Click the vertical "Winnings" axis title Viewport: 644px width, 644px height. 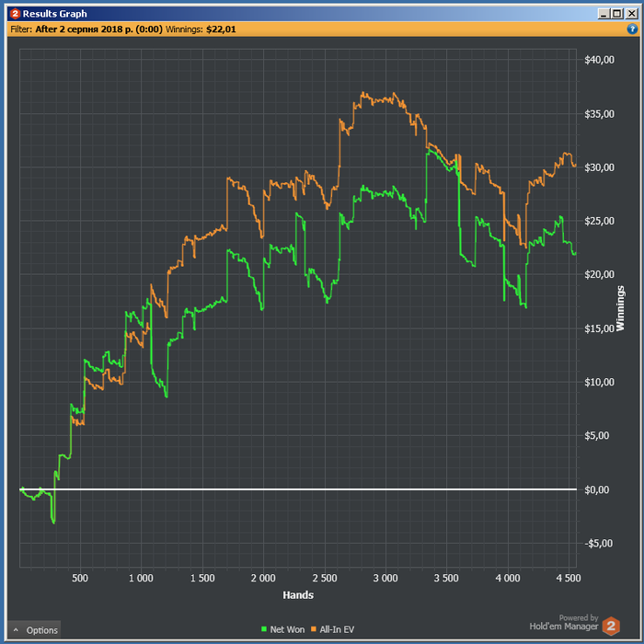621,308
